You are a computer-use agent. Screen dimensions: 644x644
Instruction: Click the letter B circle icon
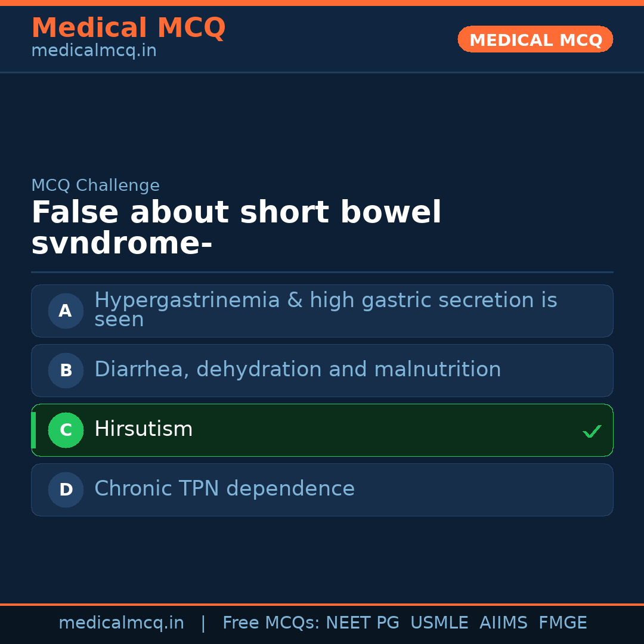[66, 370]
